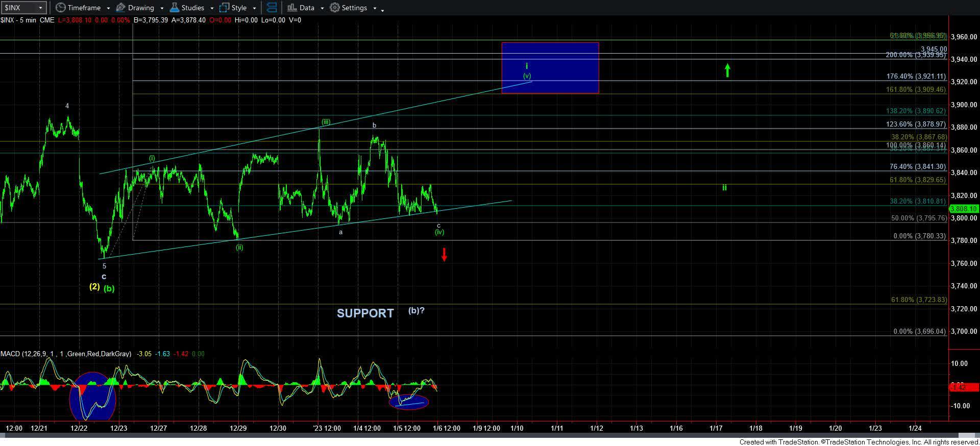The height and width of the screenshot is (446, 980).
Task: Click the Settings menu label
Action: pyautogui.click(x=354, y=8)
